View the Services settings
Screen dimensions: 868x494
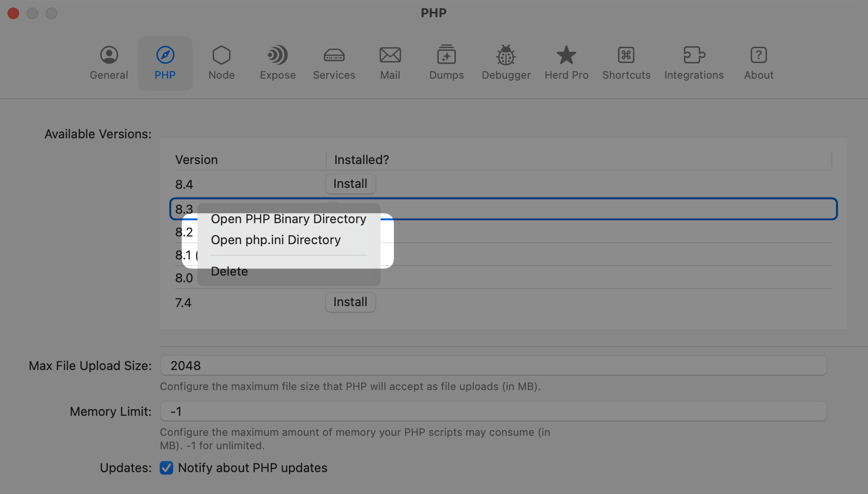[x=333, y=62]
